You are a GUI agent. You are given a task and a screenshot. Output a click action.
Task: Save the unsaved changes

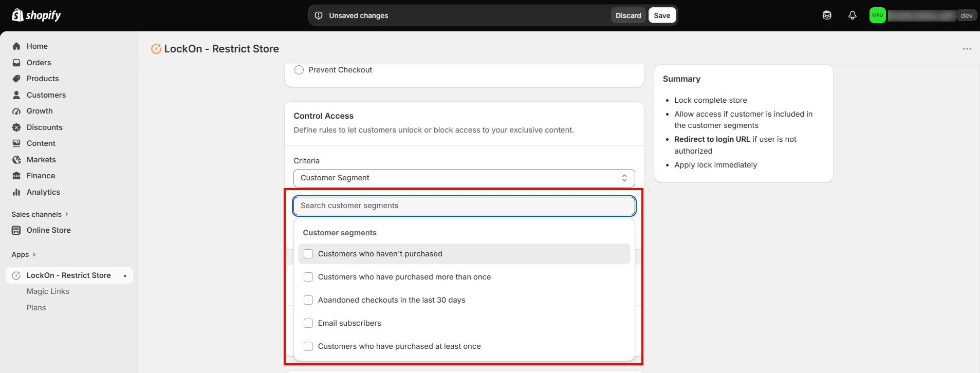coord(662,15)
